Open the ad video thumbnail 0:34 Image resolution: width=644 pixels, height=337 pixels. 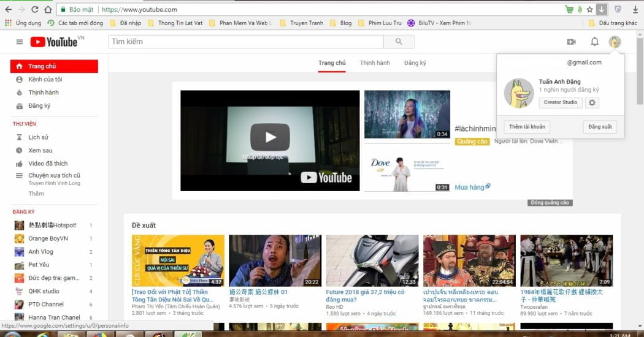(407, 115)
